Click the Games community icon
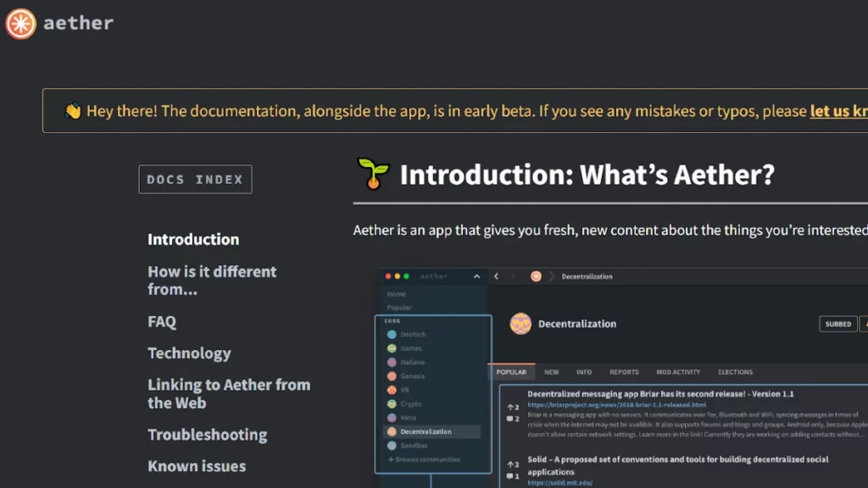868x488 pixels. point(392,348)
